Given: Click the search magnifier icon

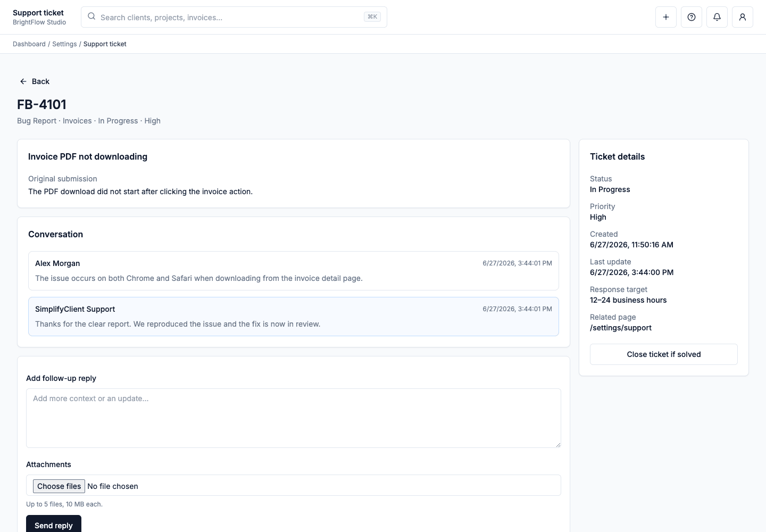Looking at the screenshot, I should coord(91,16).
